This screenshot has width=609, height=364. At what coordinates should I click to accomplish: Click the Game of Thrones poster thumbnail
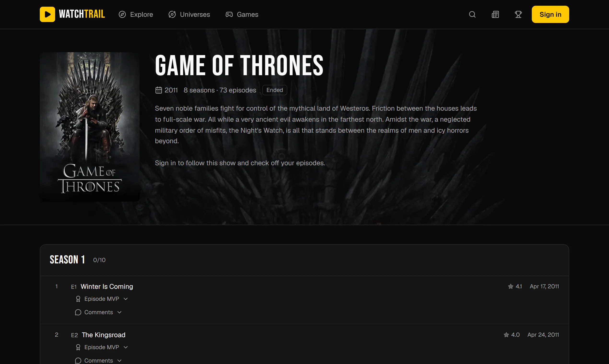tap(90, 127)
